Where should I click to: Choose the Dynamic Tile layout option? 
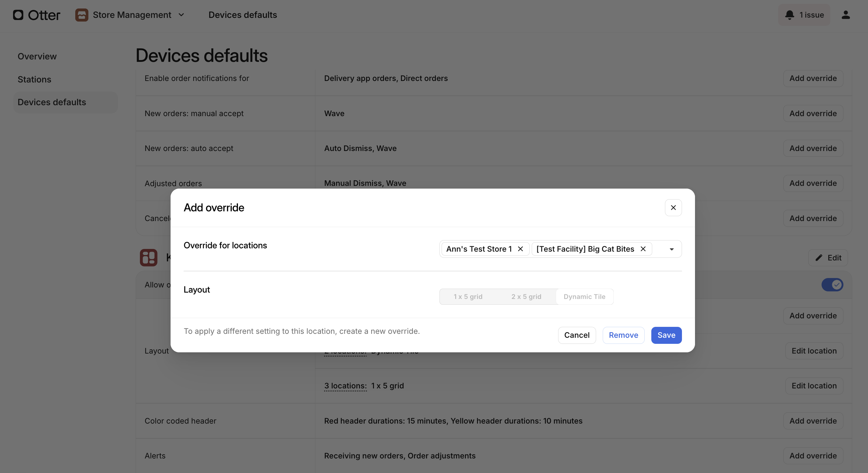(584, 297)
